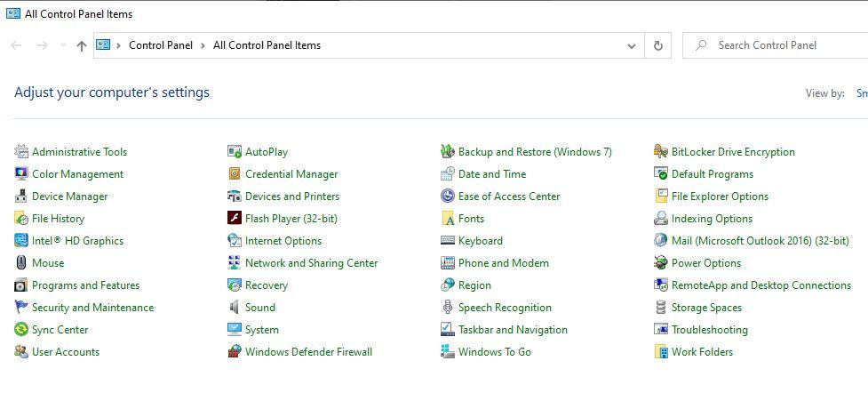Click the Power Options icon
Screen dimensions: 868x417
pos(661,263)
